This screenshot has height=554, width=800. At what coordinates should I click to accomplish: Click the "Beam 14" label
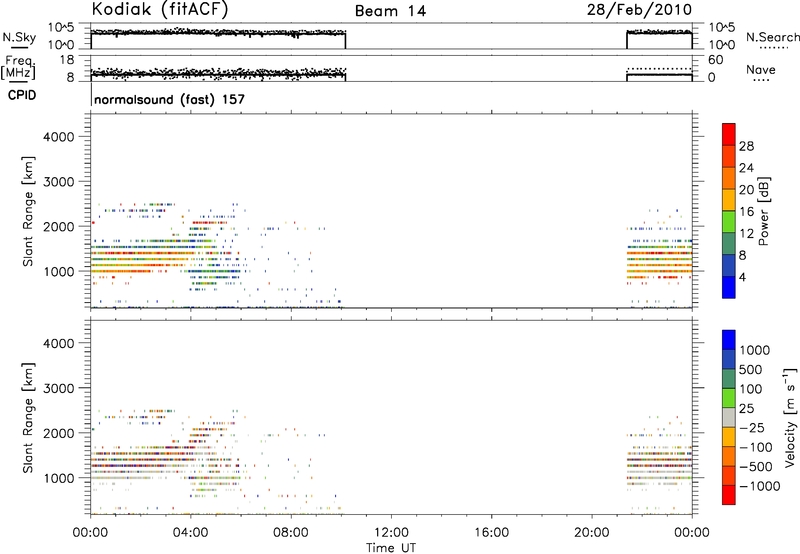390,11
